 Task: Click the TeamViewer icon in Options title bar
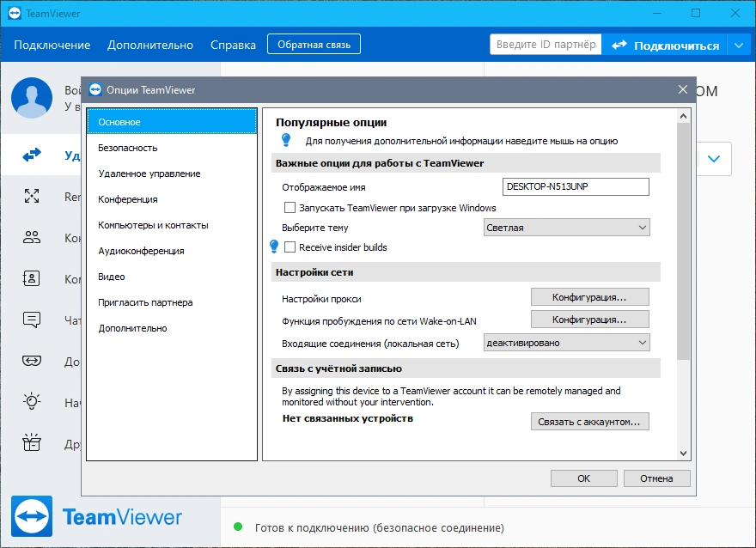tap(95, 89)
